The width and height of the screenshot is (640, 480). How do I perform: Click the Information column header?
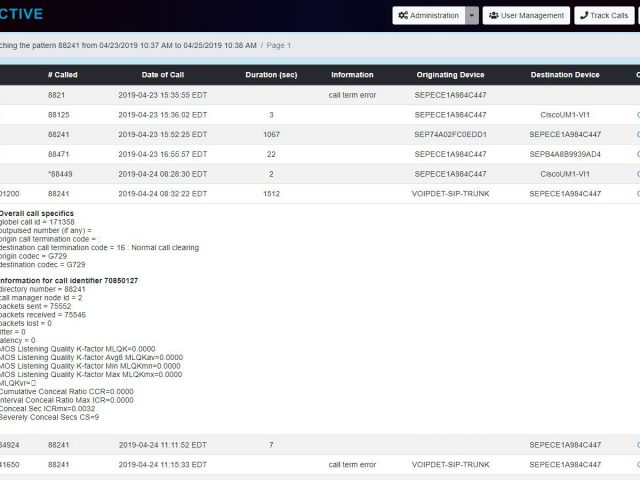pos(352,75)
